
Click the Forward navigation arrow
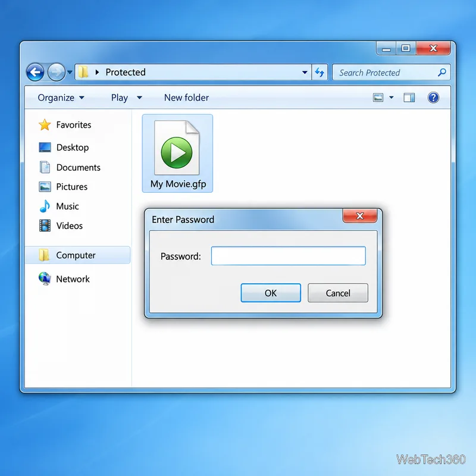57,72
